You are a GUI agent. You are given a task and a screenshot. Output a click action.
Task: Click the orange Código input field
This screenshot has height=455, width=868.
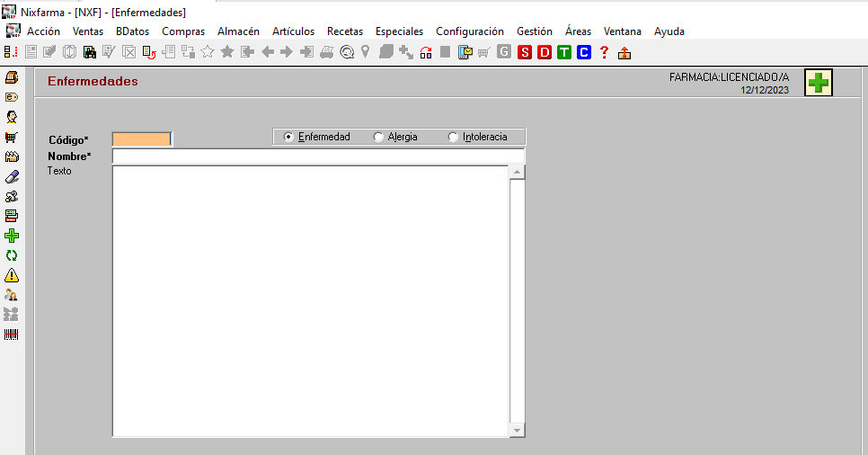click(142, 139)
